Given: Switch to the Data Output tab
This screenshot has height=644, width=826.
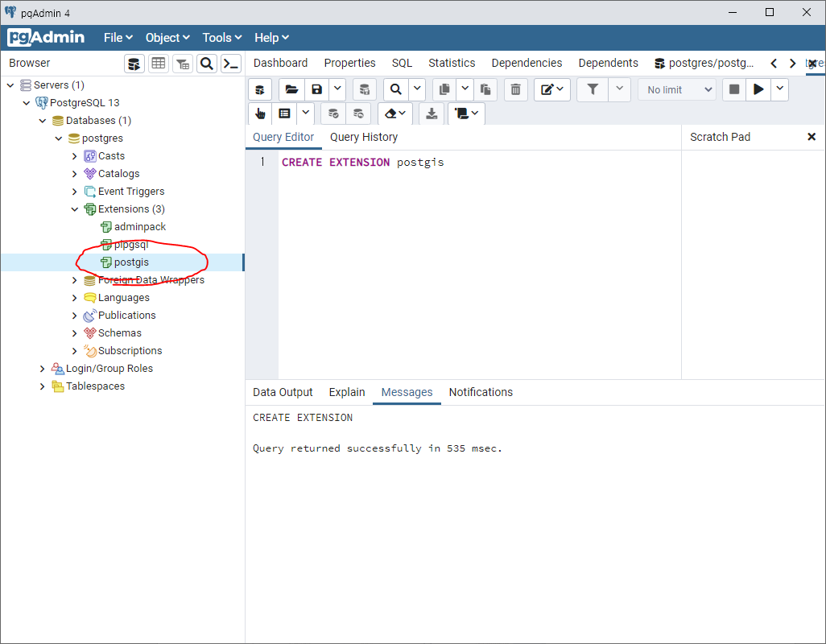Looking at the screenshot, I should pyautogui.click(x=283, y=392).
